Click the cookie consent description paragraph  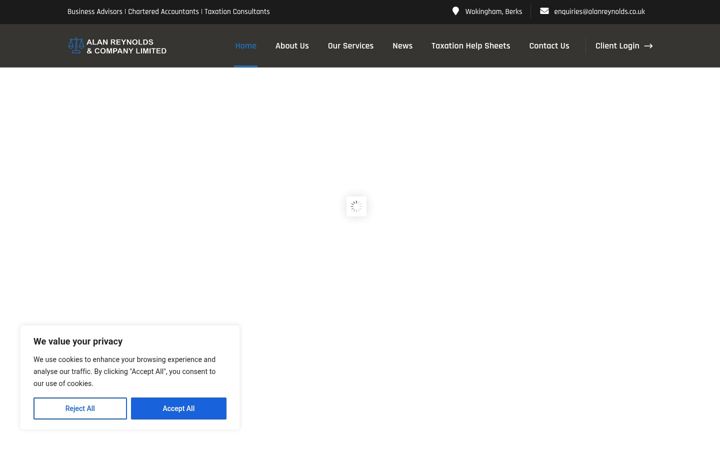(124, 371)
